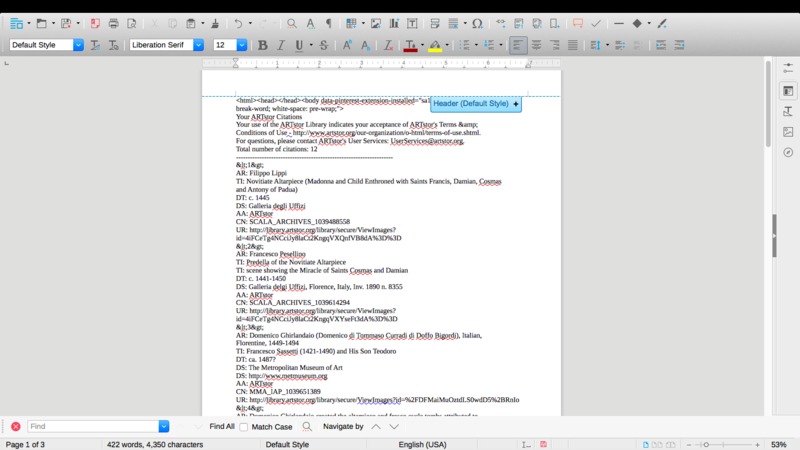The width and height of the screenshot is (800, 450).
Task: Open bullet list dropdown arrow
Action: [477, 45]
